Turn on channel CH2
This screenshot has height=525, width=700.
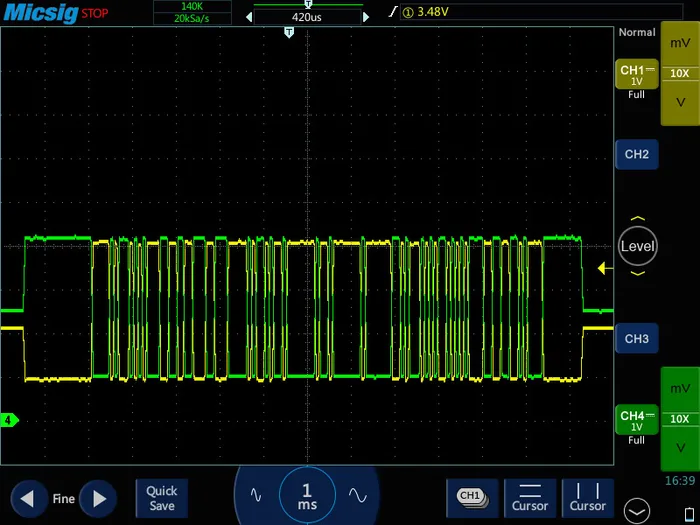coord(637,155)
